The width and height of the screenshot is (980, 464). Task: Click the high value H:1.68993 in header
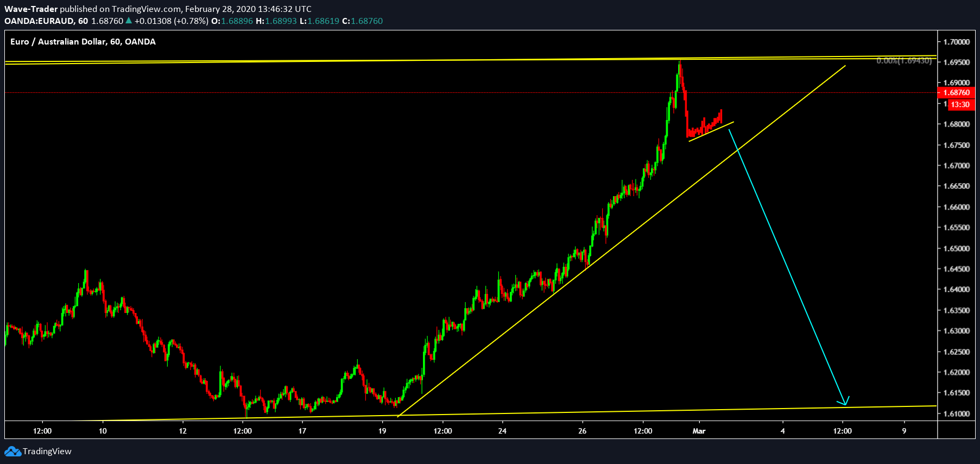pyautogui.click(x=276, y=21)
